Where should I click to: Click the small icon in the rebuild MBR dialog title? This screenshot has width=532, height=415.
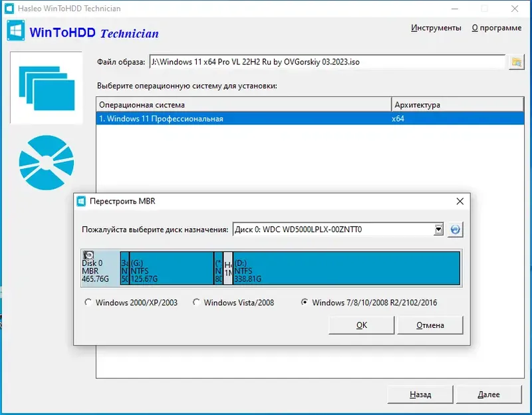click(81, 202)
